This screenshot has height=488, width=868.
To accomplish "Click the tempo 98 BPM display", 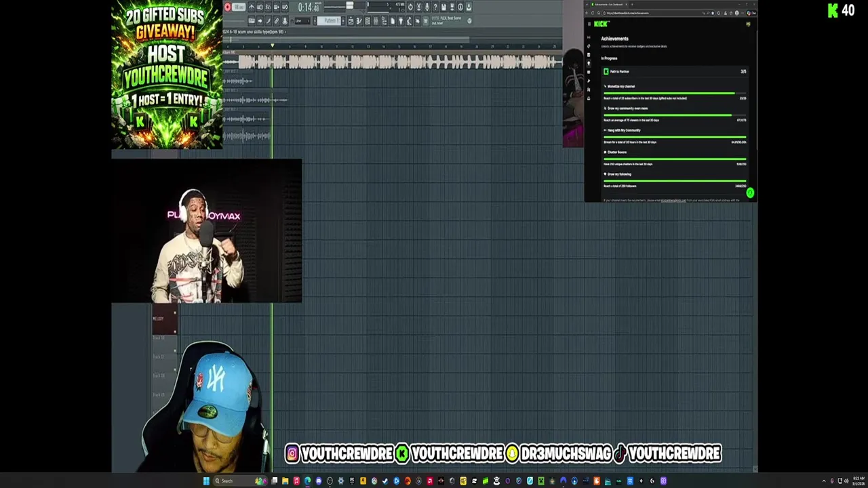I will [x=239, y=7].
